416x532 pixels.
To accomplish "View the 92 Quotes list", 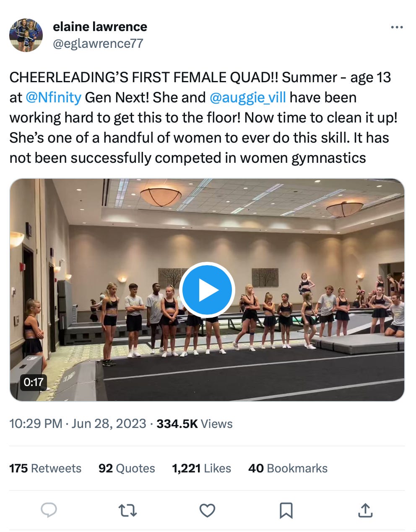I will tap(127, 468).
